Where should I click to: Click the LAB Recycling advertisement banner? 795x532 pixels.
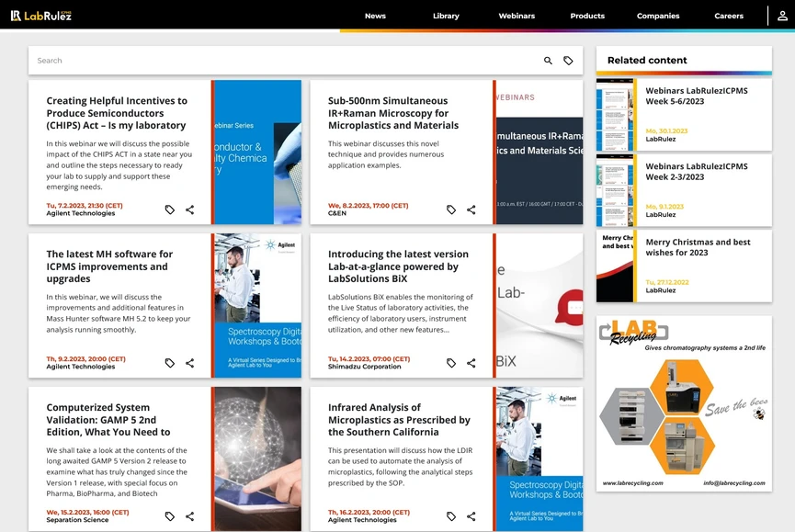click(x=684, y=403)
